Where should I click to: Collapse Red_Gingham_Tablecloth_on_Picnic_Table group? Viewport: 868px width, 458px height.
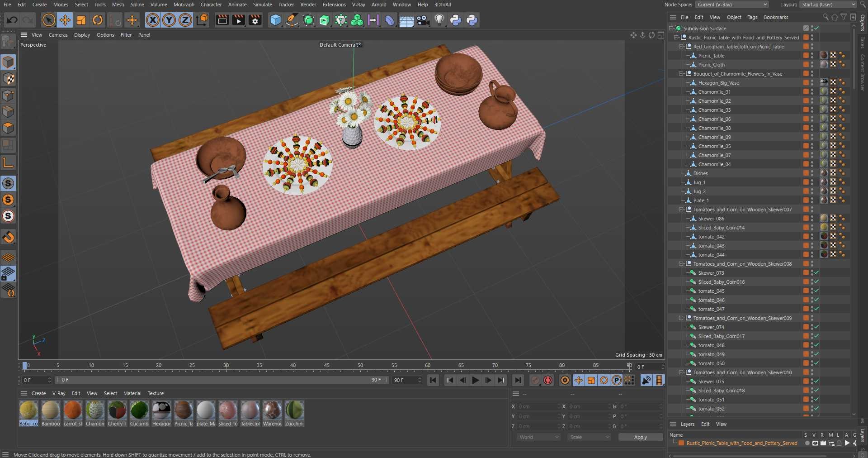tap(681, 46)
